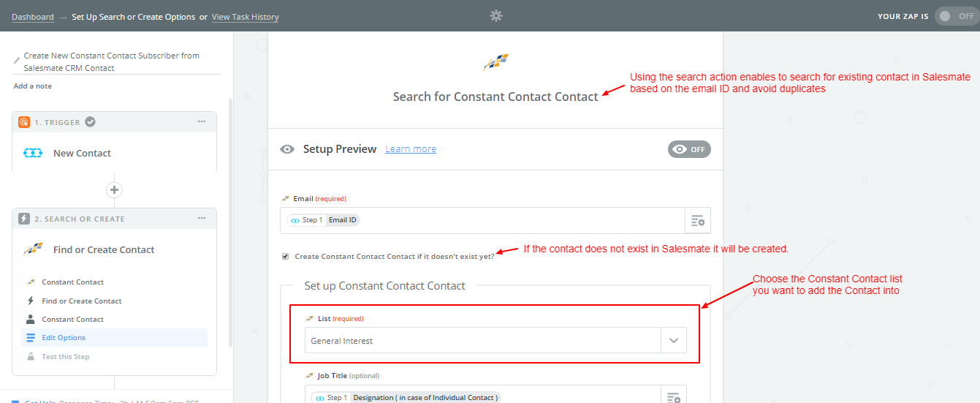Click the Step 1 Email ID pill
Image resolution: width=980 pixels, height=403 pixels.
322,220
